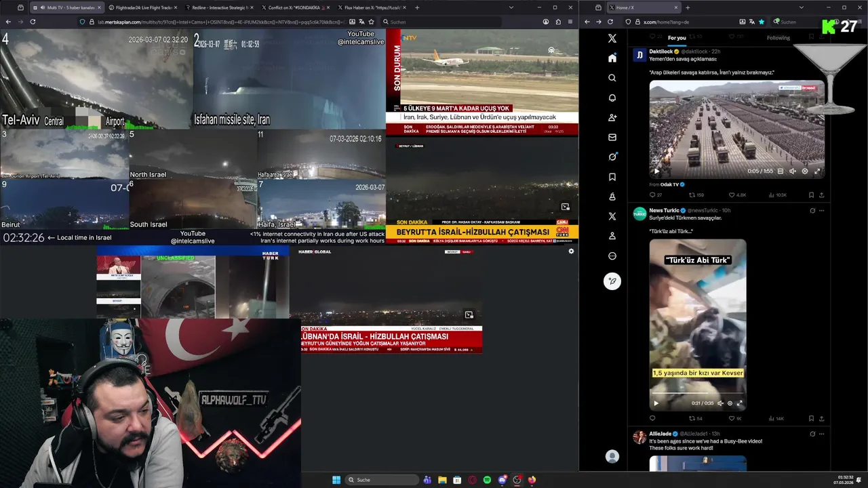The height and width of the screenshot is (488, 868).
Task: Mute audio on Daktilock parade video
Action: [x=793, y=171]
